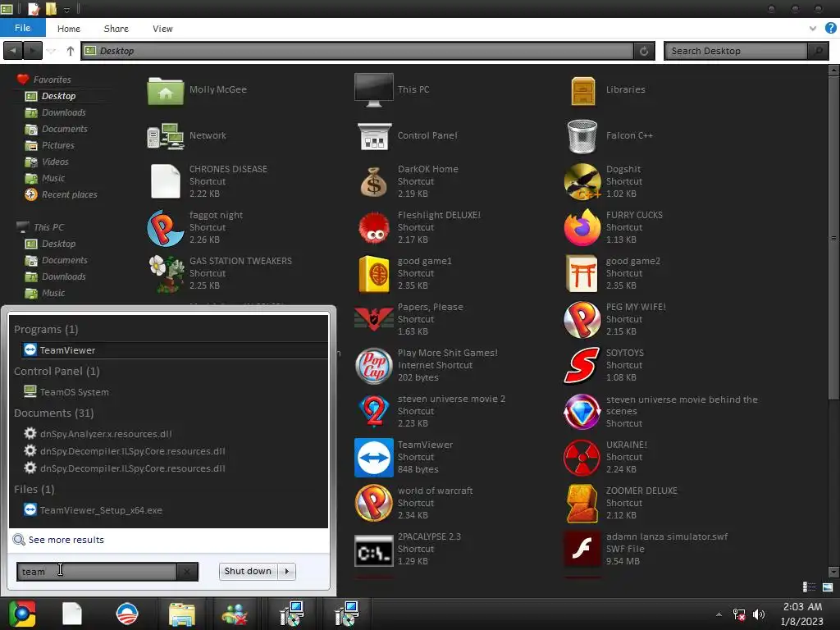Select the Fleshlight DELUXE! red fuzzy icon
The width and height of the screenshot is (840, 630).
[374, 228]
